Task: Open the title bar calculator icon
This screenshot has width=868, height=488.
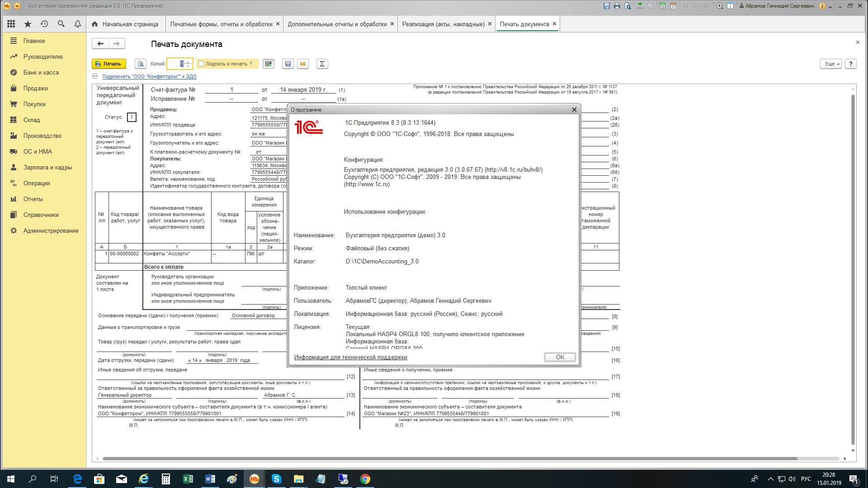Action: click(x=662, y=6)
